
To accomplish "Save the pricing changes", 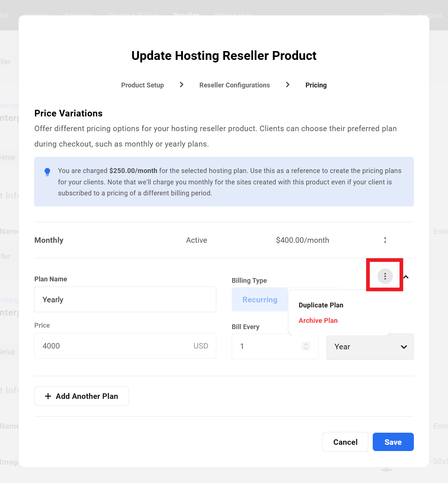I will pyautogui.click(x=393, y=442).
